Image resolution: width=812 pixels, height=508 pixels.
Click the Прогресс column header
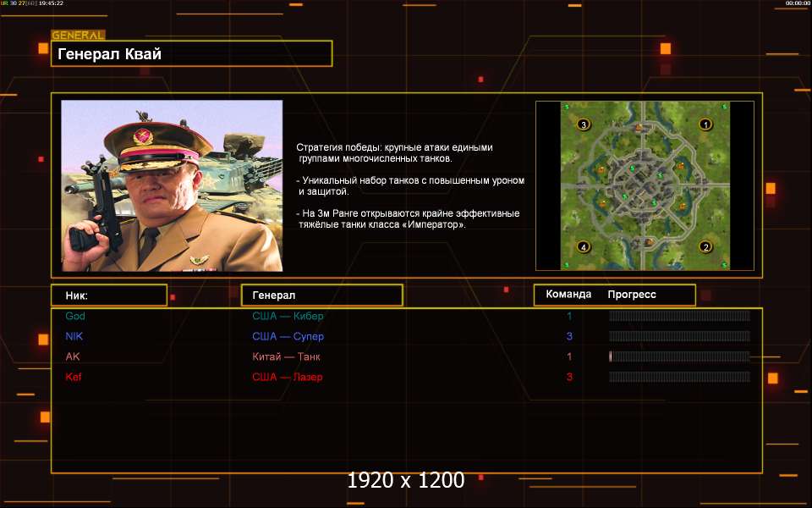632,295
